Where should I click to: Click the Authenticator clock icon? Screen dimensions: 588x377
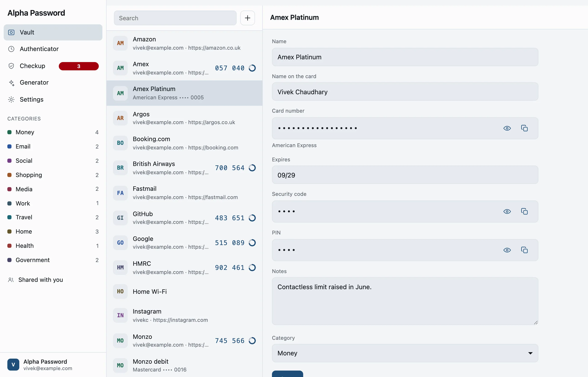[x=11, y=49]
